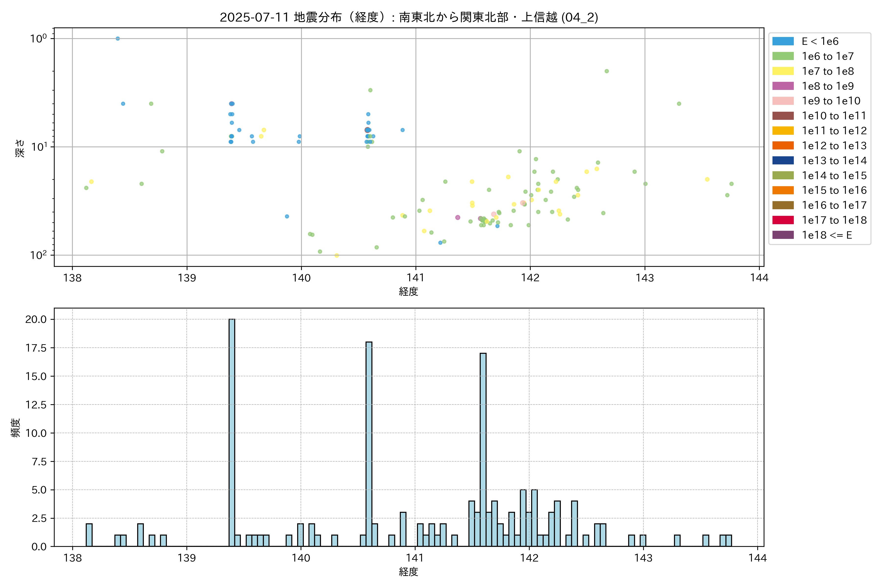Click the tallest histogram bar at 20
This screenshot has width=882, height=588.
232,431
